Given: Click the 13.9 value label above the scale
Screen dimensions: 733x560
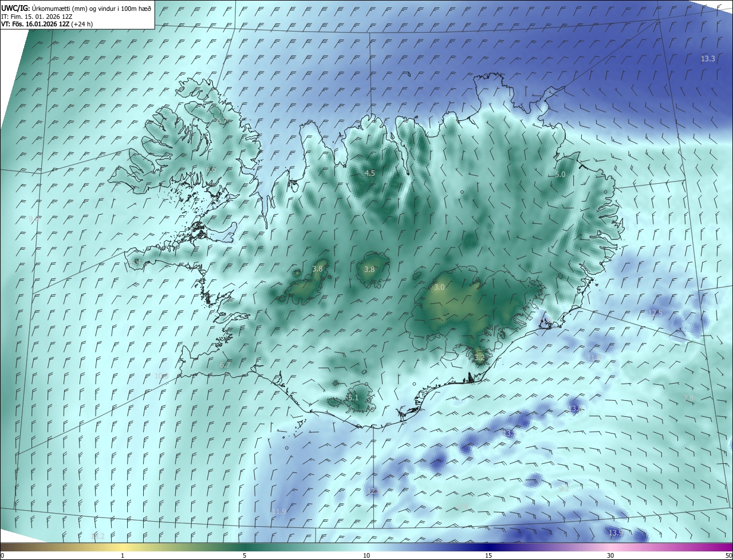Looking at the screenshot, I should pos(615,533).
